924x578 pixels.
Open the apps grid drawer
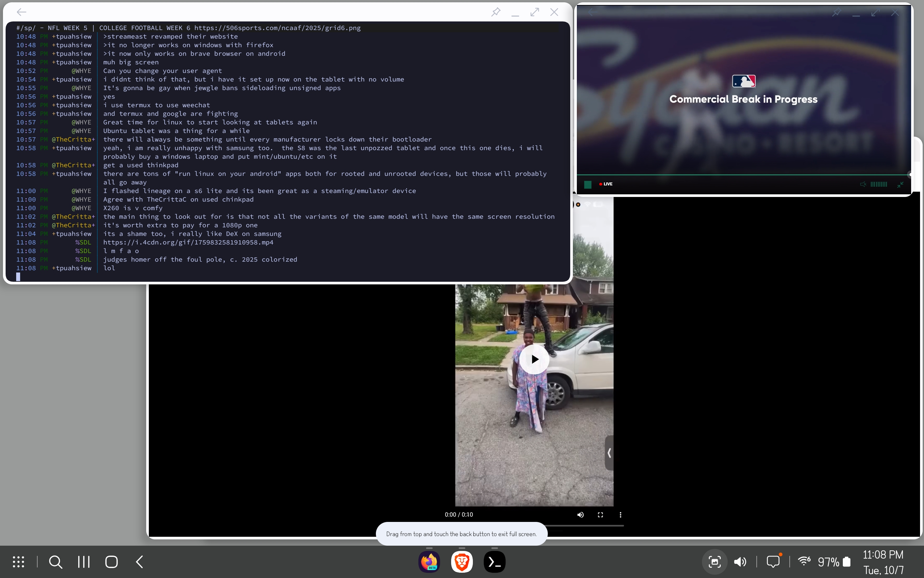click(18, 562)
